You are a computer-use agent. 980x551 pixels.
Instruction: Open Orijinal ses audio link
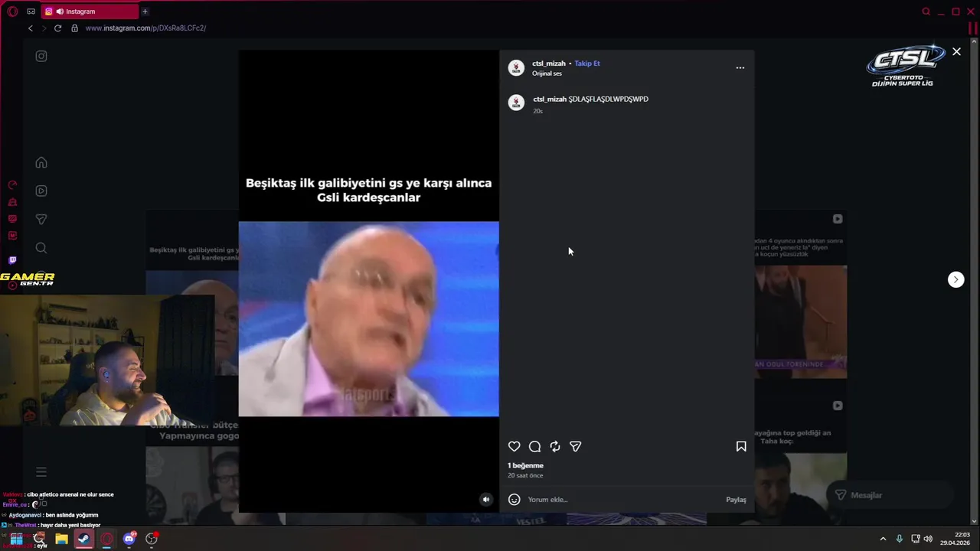(547, 73)
